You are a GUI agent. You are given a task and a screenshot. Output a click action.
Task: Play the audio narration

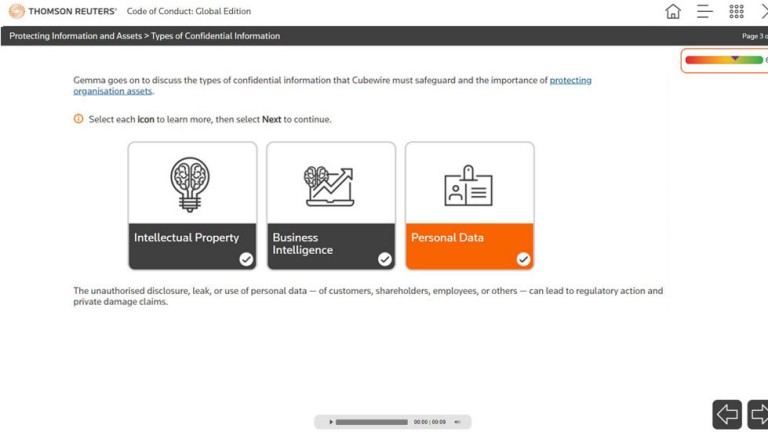click(331, 422)
